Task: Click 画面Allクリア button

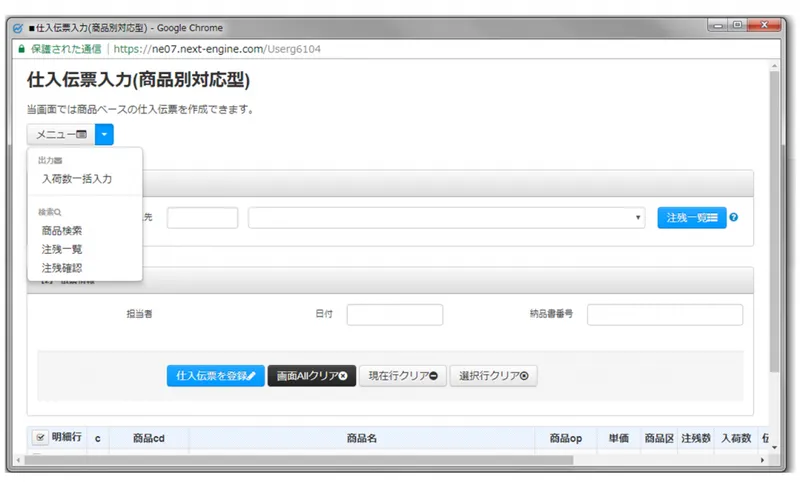Action: pyautogui.click(x=312, y=376)
